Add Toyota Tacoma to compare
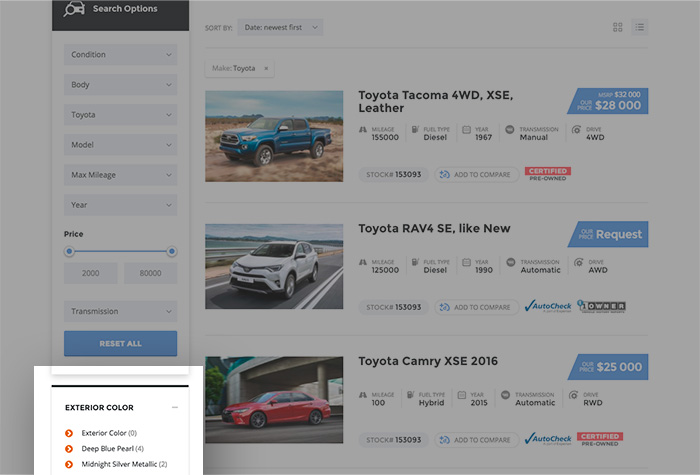The height and width of the screenshot is (475, 700). [x=475, y=174]
